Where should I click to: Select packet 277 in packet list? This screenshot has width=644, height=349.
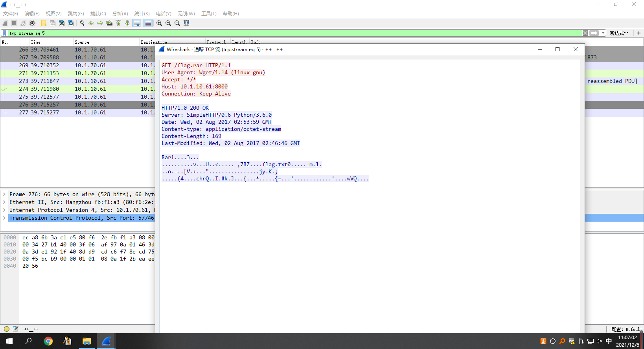78,112
